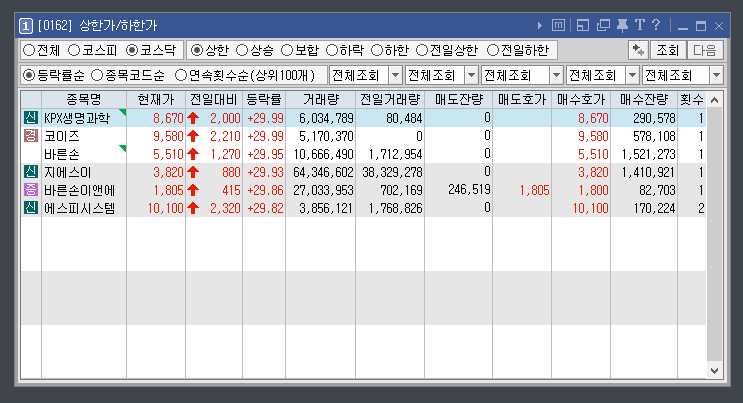Screen dimensions: 743x403
Task: Open the fourth 전체조회 dropdown
Action: pos(632,75)
